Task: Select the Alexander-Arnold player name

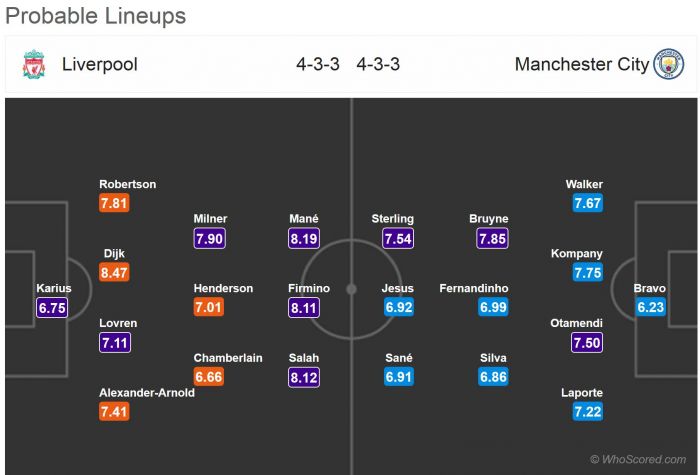Action: click(x=146, y=393)
